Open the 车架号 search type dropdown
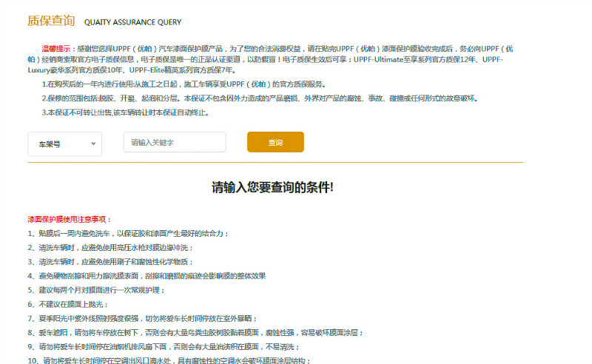The image size is (592, 364). (59, 144)
